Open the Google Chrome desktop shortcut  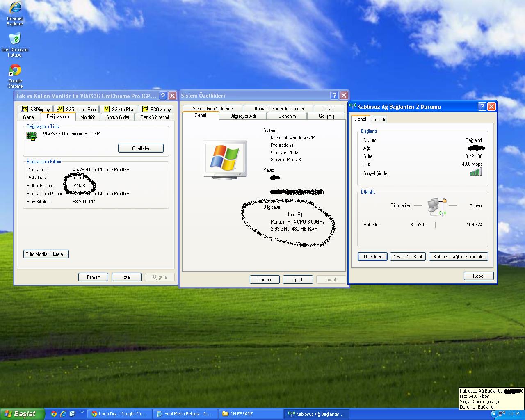[x=15, y=76]
